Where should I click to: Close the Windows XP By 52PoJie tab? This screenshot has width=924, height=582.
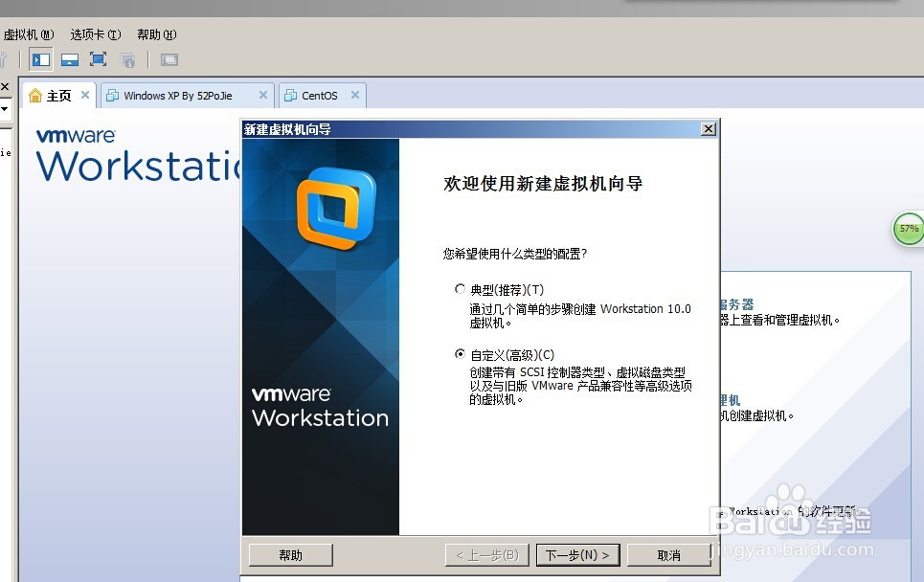pos(262,95)
